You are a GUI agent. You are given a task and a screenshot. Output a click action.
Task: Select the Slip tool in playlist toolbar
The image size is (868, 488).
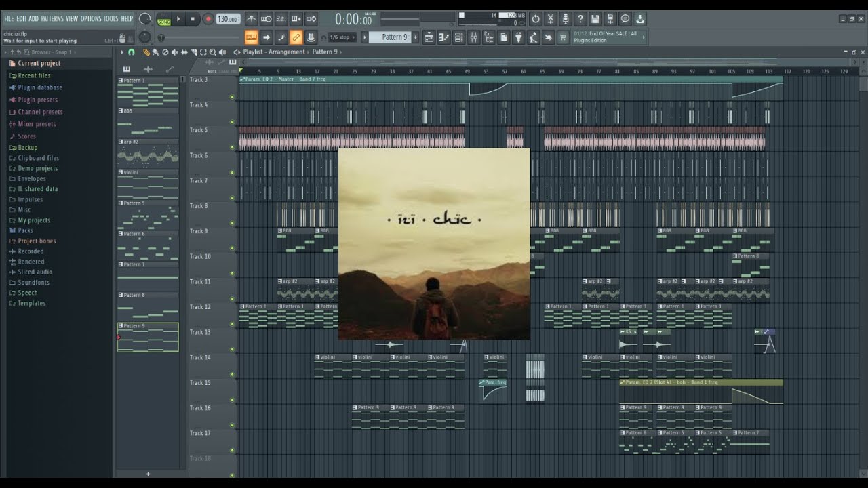(184, 52)
